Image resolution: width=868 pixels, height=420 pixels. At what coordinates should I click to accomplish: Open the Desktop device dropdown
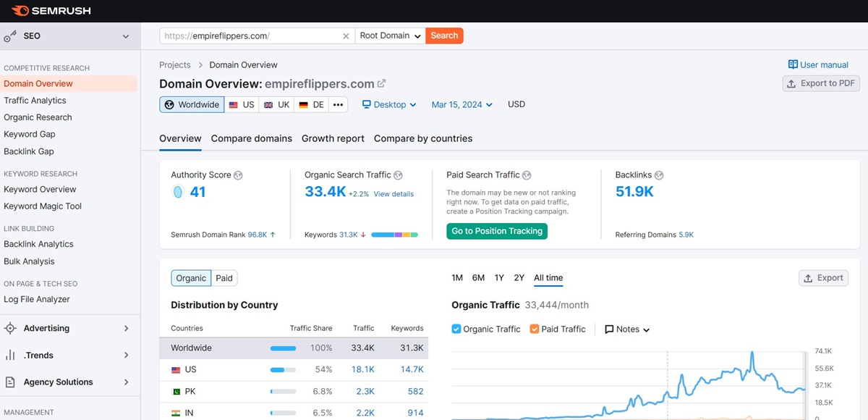pyautogui.click(x=389, y=104)
